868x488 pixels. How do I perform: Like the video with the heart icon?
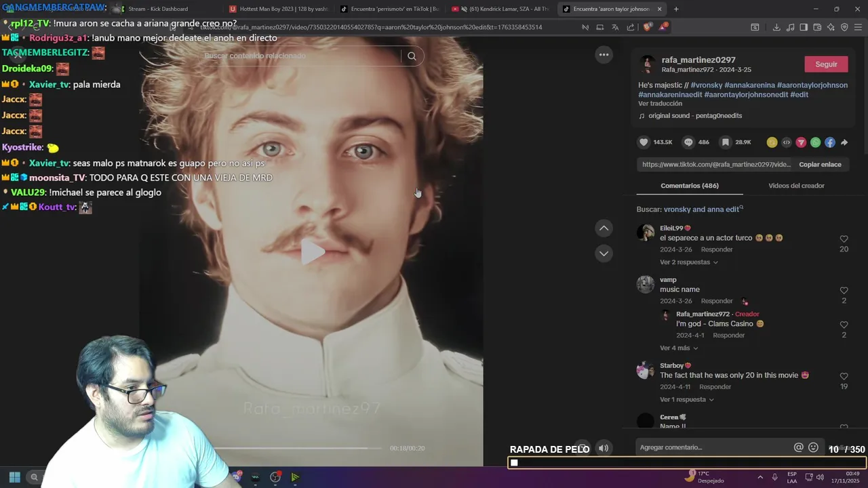(x=644, y=142)
